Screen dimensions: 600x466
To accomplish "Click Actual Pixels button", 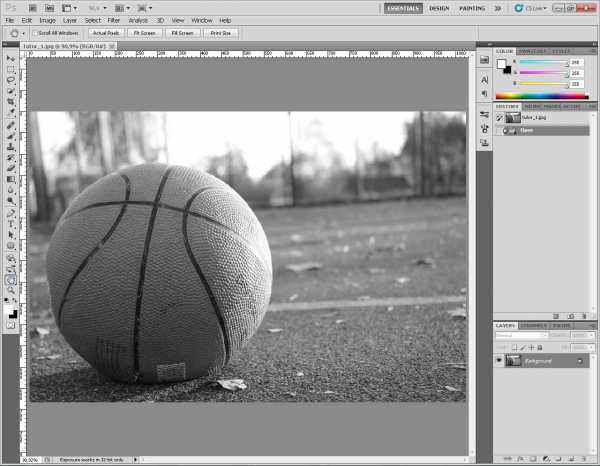I will 106,33.
